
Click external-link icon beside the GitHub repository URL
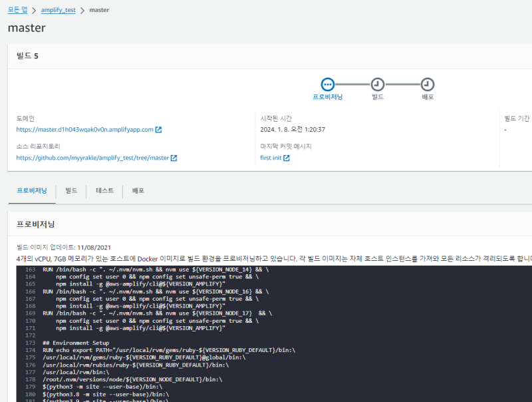click(x=174, y=158)
